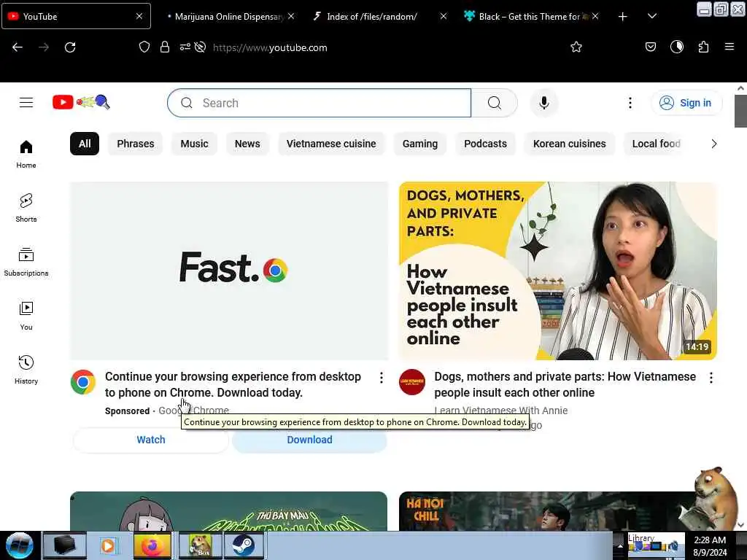Show more filter chips with the right arrow
The image size is (747, 560).
713,144
